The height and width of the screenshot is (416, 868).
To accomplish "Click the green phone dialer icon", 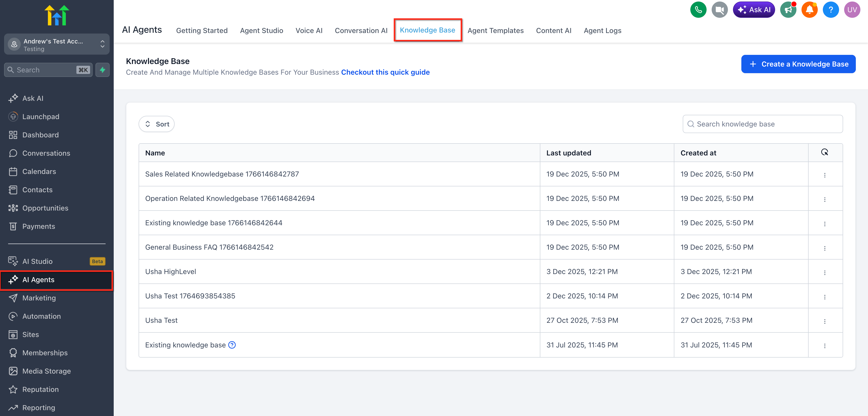I will pos(698,10).
